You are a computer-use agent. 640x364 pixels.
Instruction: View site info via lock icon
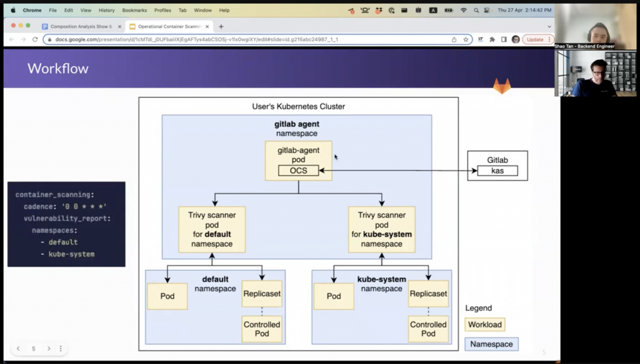(x=50, y=39)
